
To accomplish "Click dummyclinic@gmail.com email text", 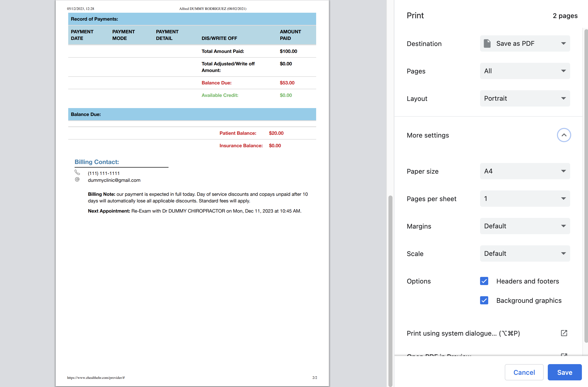I will pos(114,180).
